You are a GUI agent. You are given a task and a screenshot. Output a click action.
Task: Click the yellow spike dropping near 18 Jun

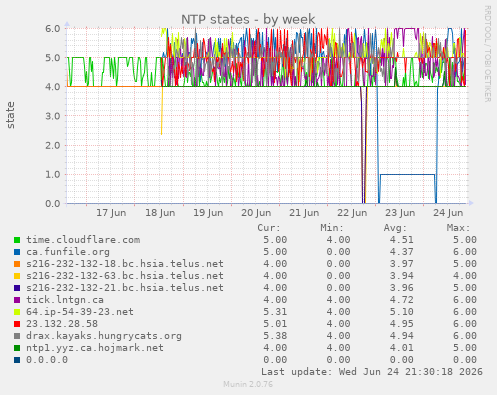click(162, 111)
